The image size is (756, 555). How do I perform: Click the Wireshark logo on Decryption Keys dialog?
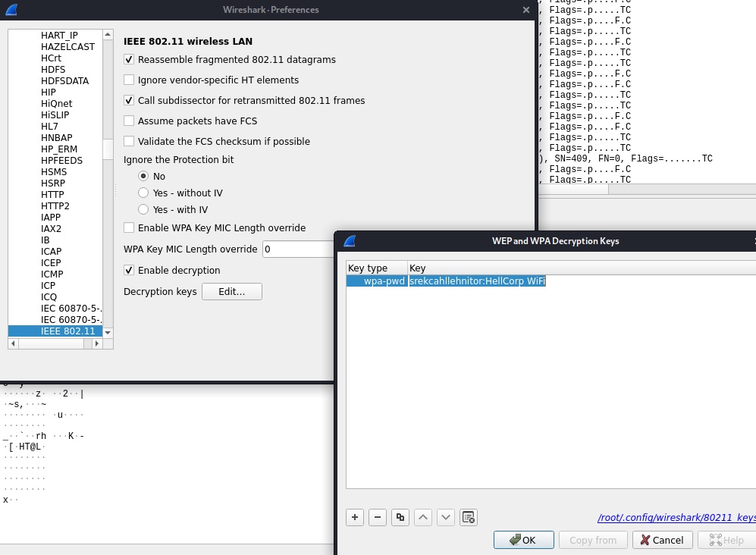click(349, 241)
